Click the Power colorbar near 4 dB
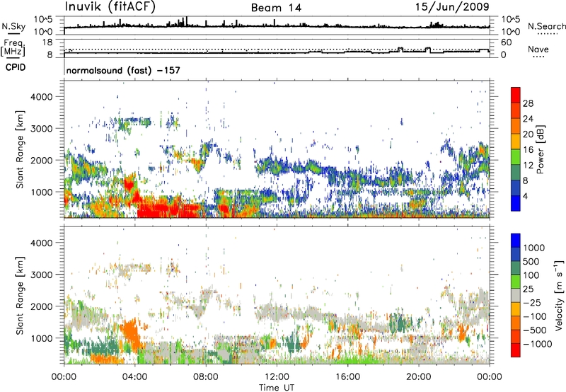Viewport: 566px width, 392px height. (x=516, y=195)
